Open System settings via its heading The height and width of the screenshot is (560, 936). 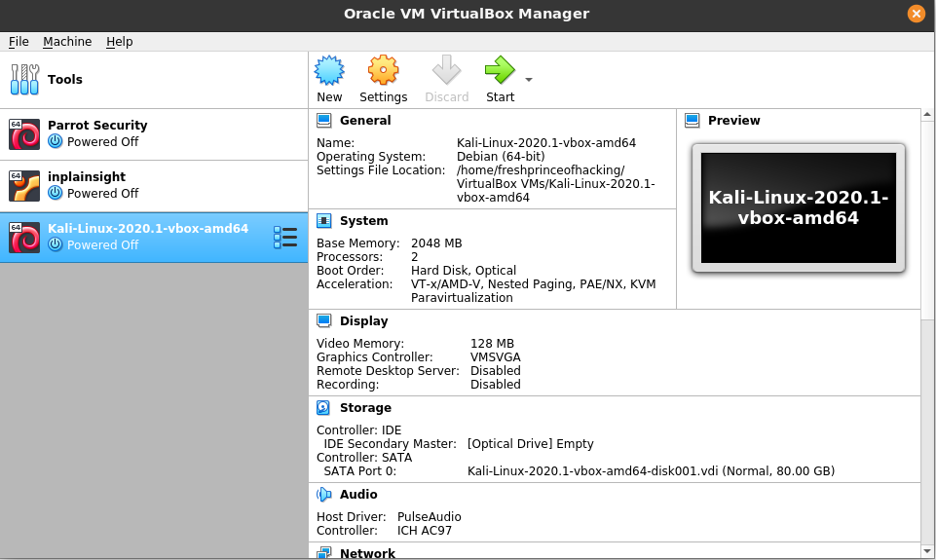pyautogui.click(x=364, y=221)
